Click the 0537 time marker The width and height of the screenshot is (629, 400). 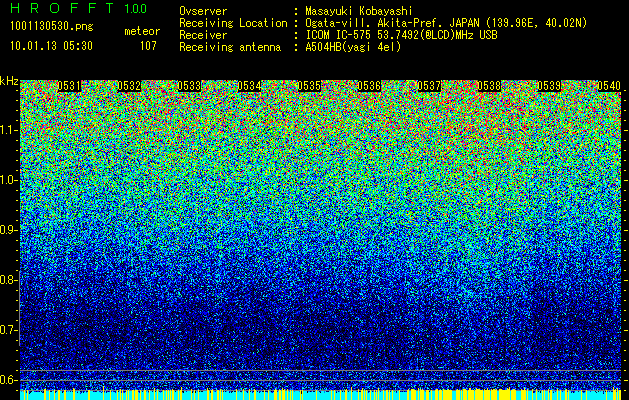[x=429, y=86]
